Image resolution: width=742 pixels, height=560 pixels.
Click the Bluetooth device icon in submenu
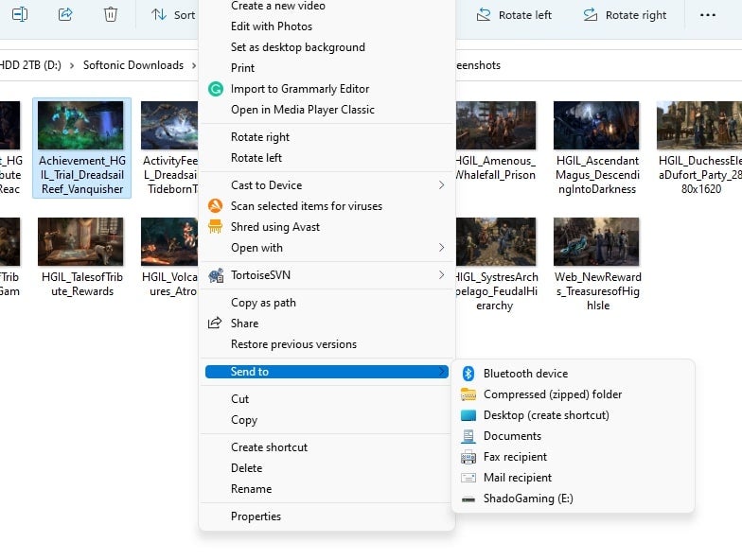468,374
